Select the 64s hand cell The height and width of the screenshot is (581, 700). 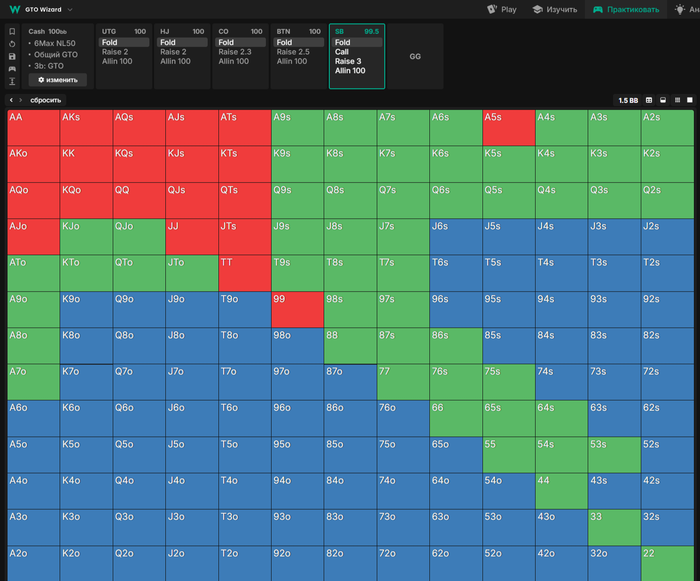click(562, 418)
